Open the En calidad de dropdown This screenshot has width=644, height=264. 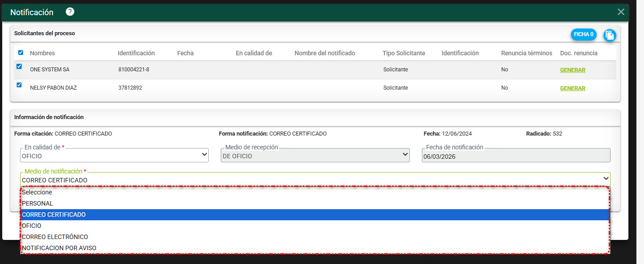[114, 156]
